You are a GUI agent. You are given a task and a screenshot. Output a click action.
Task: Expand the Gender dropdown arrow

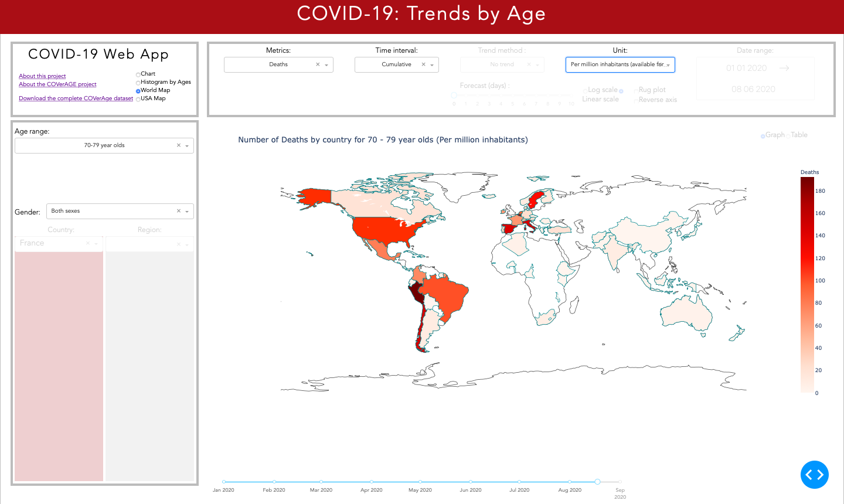click(x=187, y=212)
